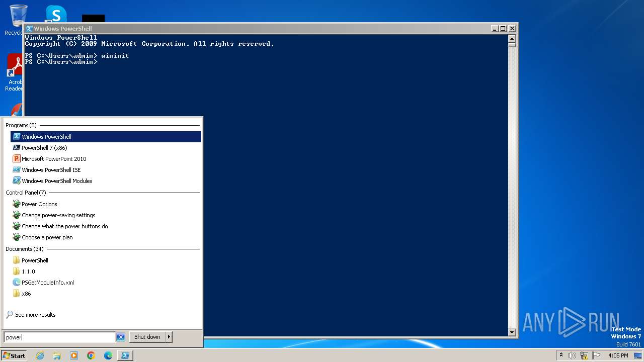Open the volume speaker tray icon
Screen dimensions: 644x362
tap(572, 355)
